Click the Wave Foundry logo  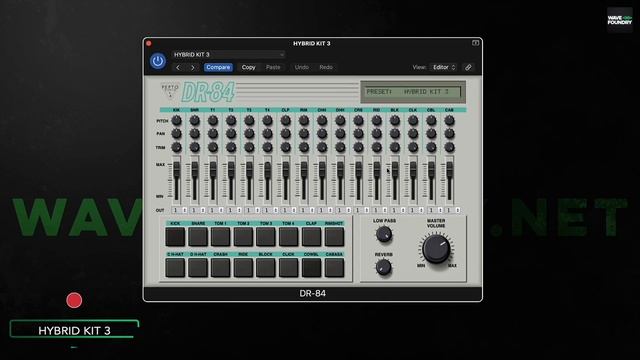619,20
